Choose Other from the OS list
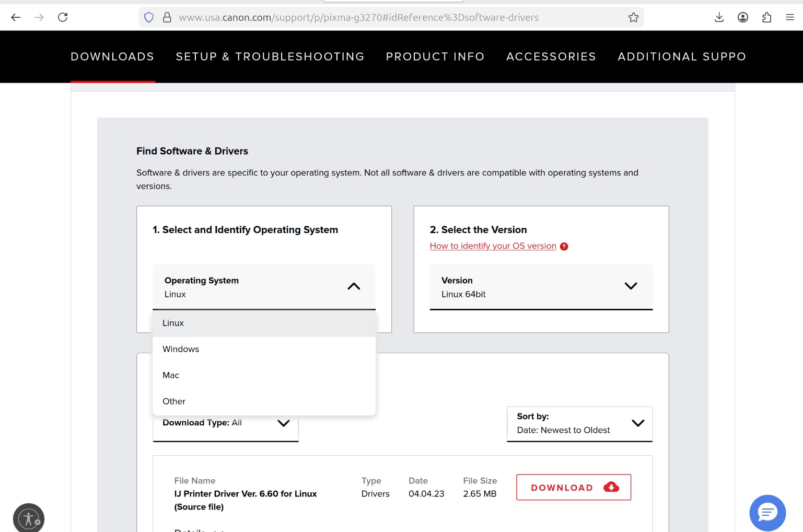This screenshot has height=532, width=803. tap(264, 402)
